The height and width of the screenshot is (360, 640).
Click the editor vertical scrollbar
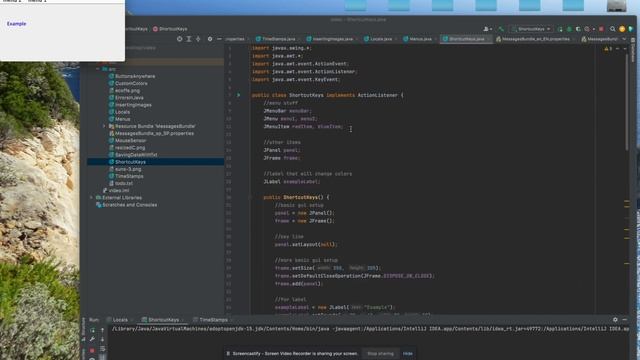[627, 102]
